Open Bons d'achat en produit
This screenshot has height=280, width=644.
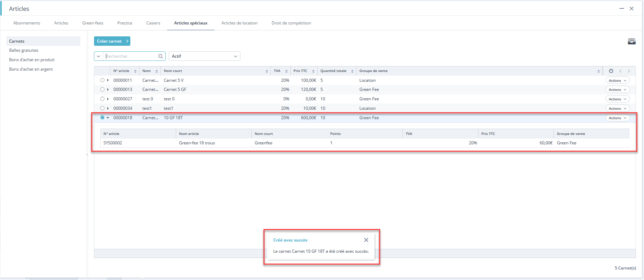coord(32,60)
